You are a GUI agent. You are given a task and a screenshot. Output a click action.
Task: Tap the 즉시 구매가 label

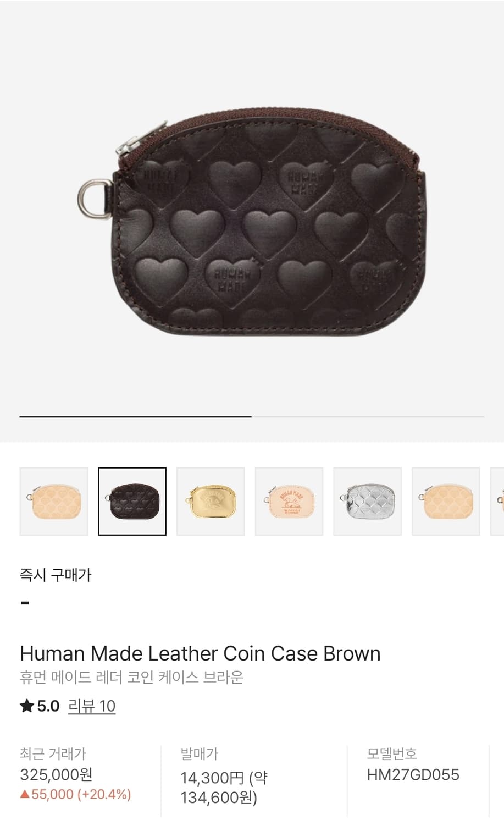click(x=56, y=575)
